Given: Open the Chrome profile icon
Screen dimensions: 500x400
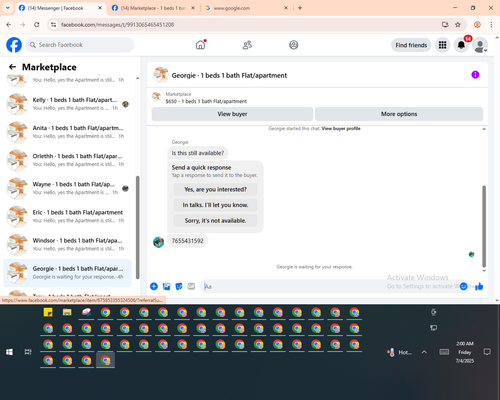Looking at the screenshot, I should tap(477, 24).
